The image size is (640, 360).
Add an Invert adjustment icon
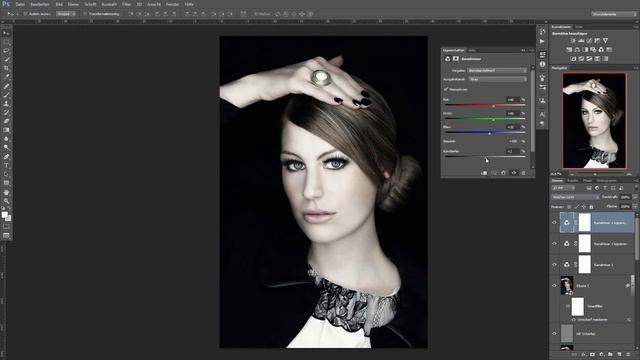click(x=573, y=59)
